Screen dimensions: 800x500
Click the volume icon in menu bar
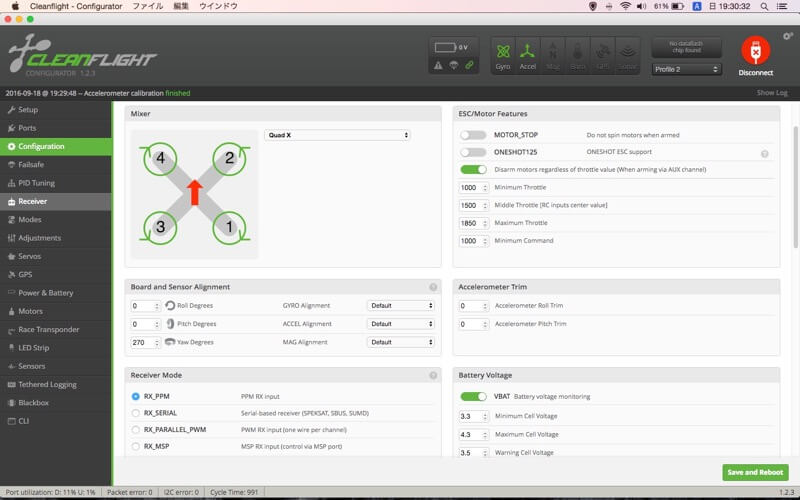coord(641,6)
